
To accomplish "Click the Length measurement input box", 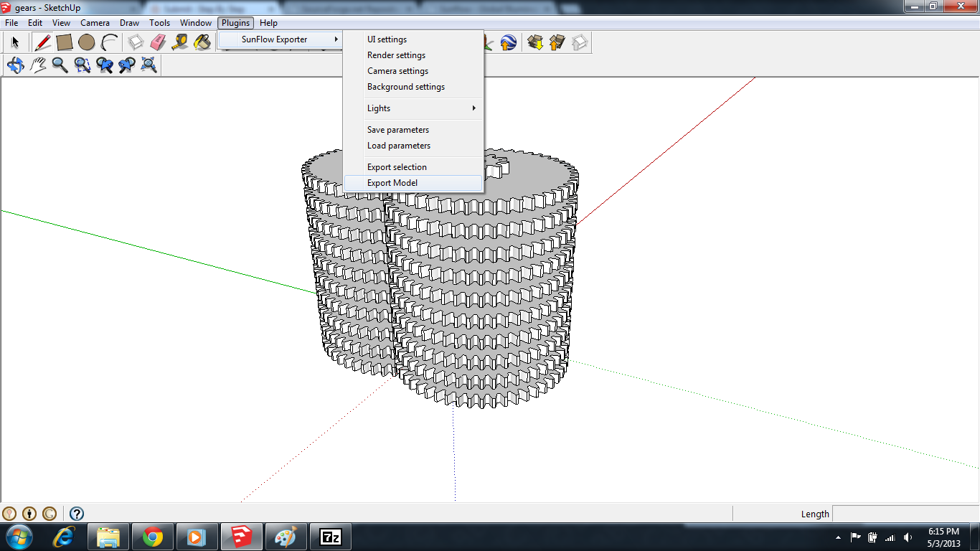I will tap(904, 514).
